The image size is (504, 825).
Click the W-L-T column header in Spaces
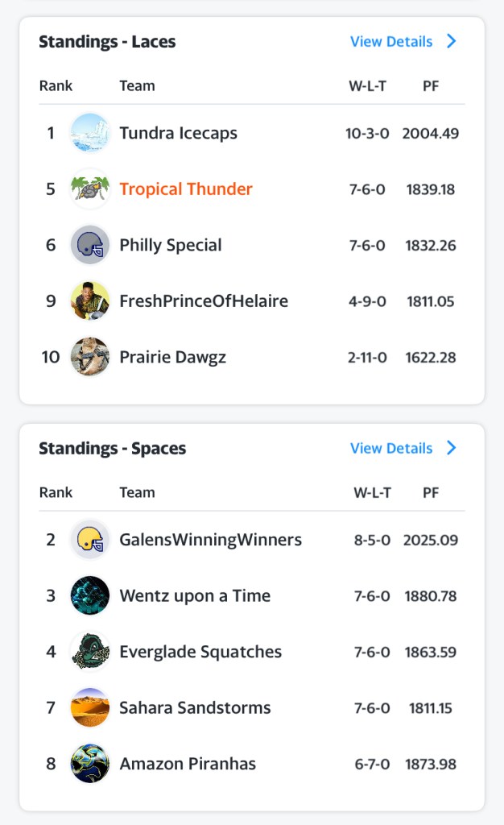[x=372, y=492]
